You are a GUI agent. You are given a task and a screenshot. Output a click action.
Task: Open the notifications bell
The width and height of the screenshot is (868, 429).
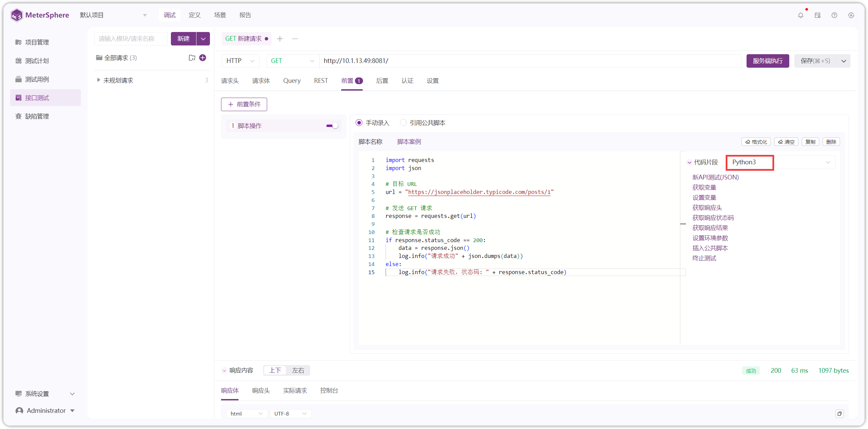(x=801, y=15)
